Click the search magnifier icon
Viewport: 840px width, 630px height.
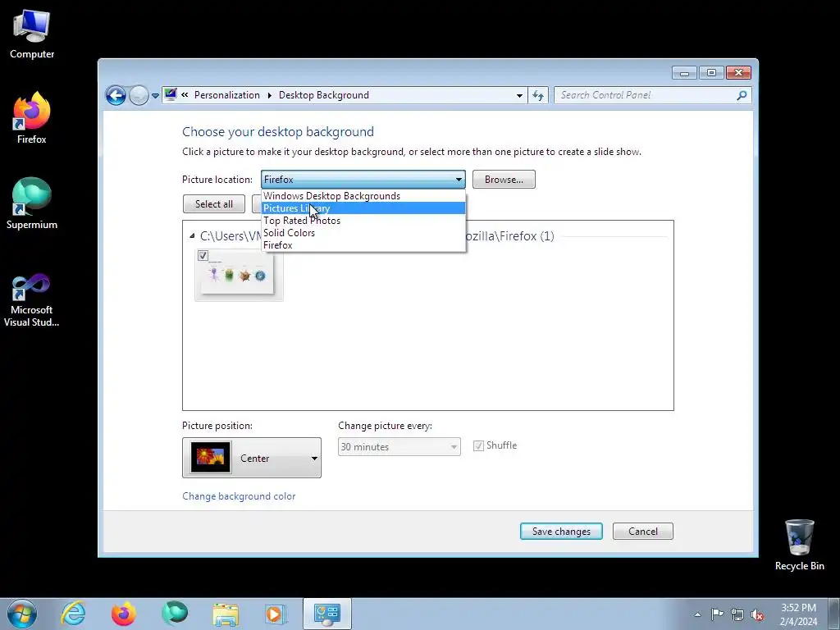(742, 95)
